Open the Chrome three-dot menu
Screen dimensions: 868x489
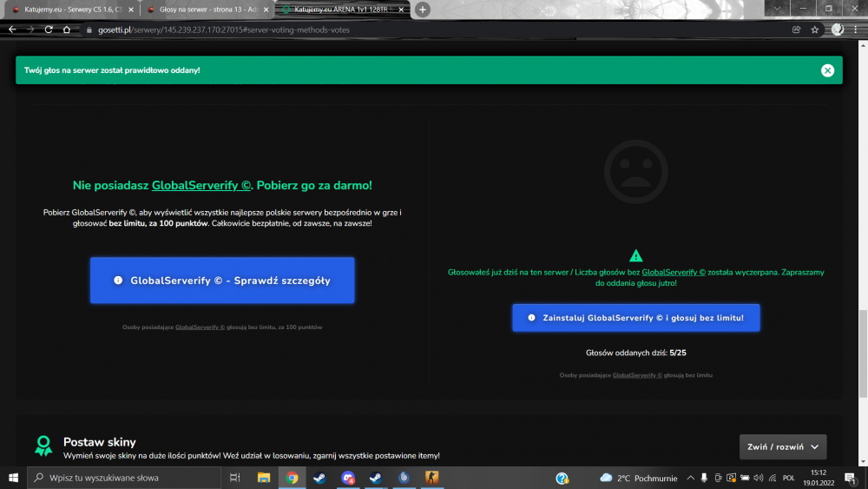pyautogui.click(x=855, y=30)
